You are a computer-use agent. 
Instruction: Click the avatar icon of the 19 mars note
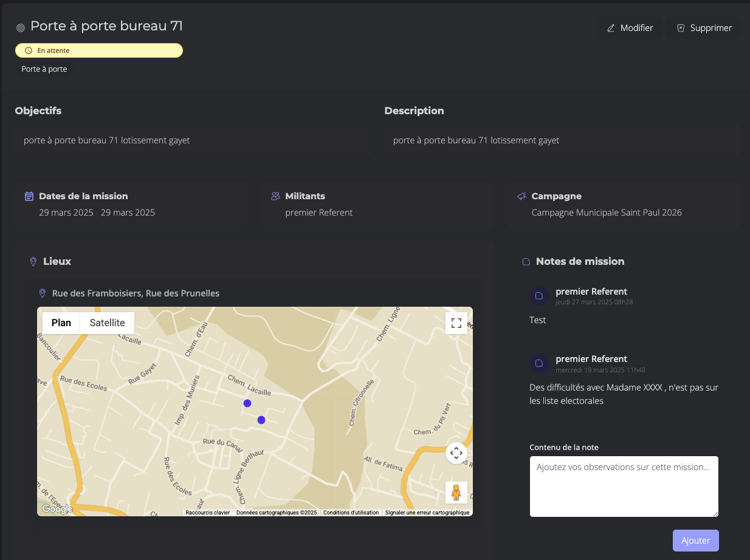click(539, 363)
